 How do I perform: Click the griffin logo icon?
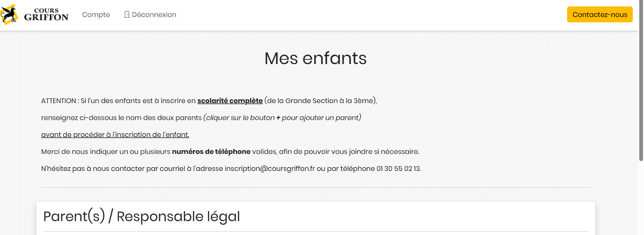pos(9,14)
